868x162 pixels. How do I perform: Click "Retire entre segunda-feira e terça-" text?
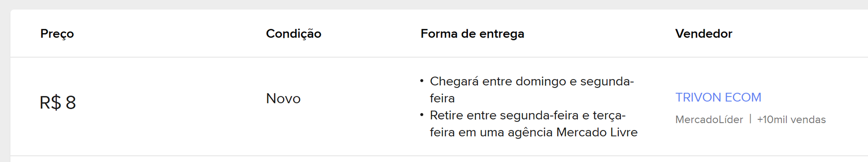pos(527,116)
